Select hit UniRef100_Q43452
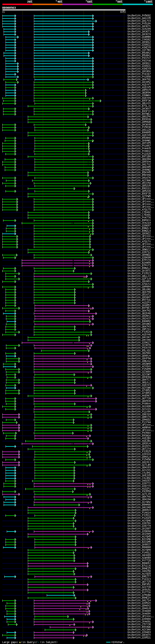 tap(139, 82)
